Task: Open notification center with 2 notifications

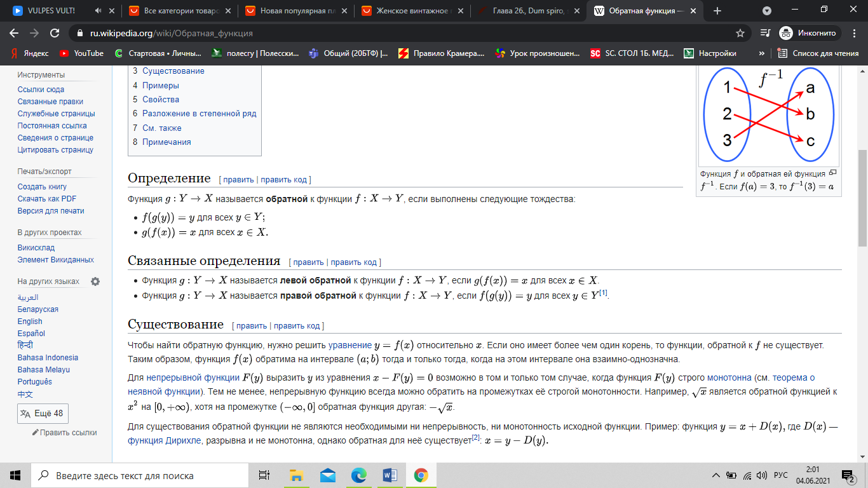Action: [x=848, y=475]
